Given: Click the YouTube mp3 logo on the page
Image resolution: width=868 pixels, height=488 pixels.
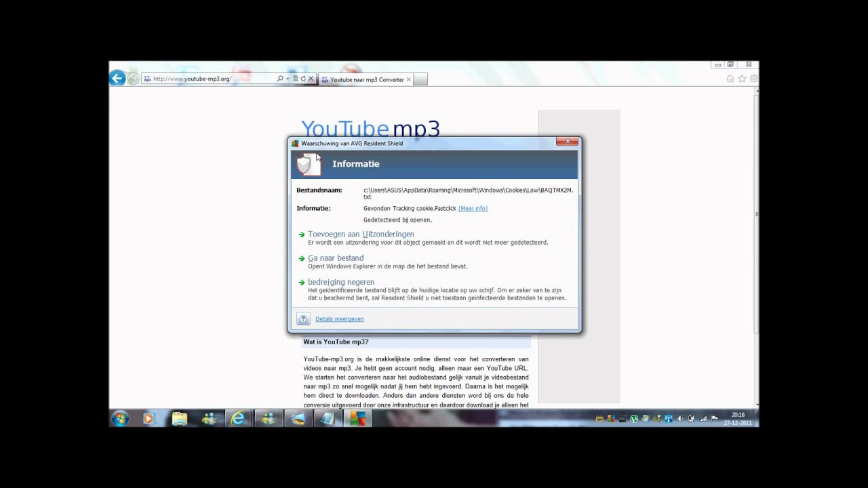Looking at the screenshot, I should point(370,128).
